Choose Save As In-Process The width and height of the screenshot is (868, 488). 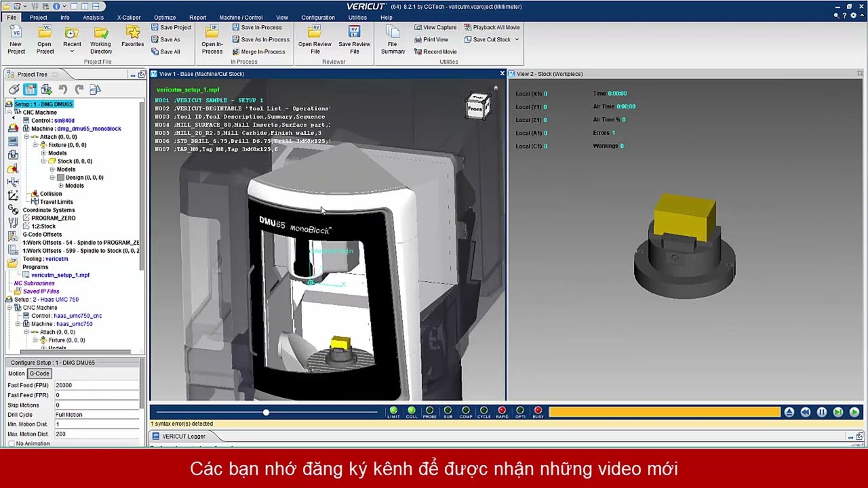point(260,39)
